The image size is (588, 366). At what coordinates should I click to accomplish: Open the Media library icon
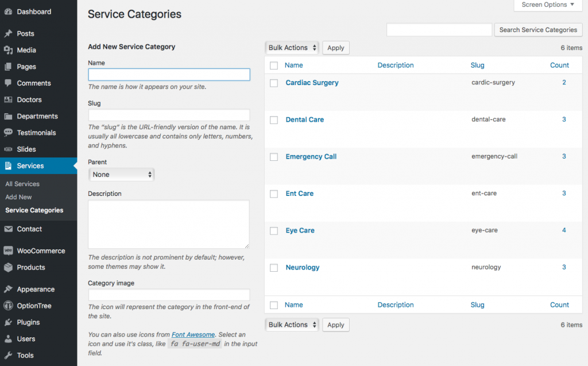(8, 50)
